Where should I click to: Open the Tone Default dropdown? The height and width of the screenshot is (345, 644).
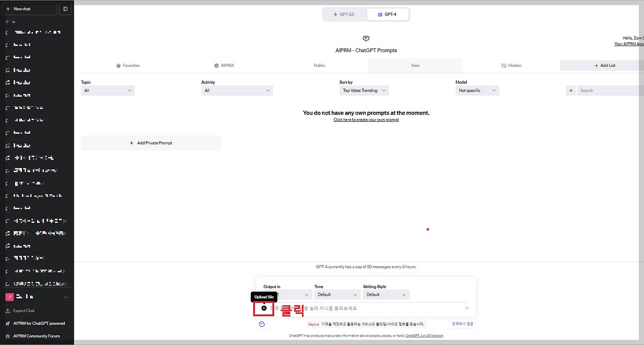pyautogui.click(x=337, y=295)
